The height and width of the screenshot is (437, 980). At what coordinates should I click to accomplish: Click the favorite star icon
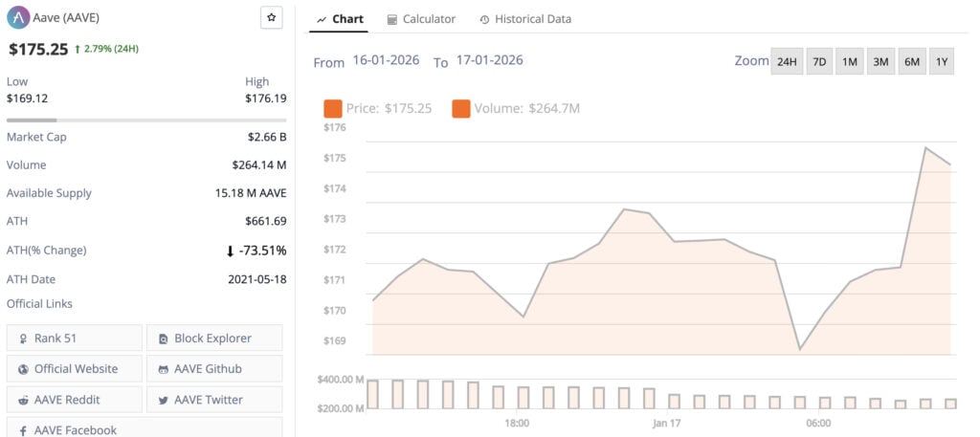[272, 17]
